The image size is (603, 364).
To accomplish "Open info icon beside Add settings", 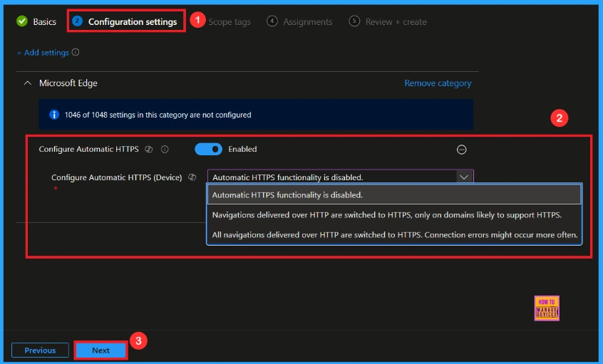I will (76, 52).
